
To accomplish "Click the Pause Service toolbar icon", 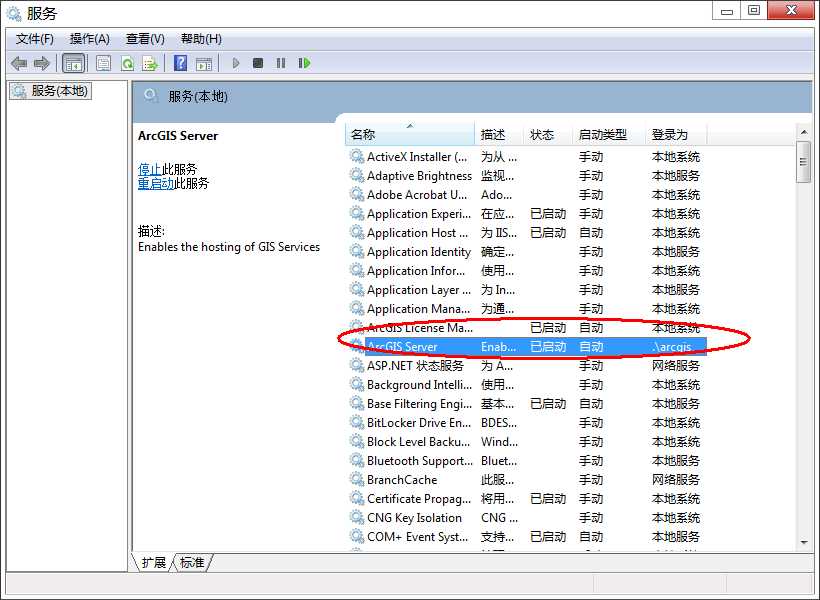I will (280, 63).
